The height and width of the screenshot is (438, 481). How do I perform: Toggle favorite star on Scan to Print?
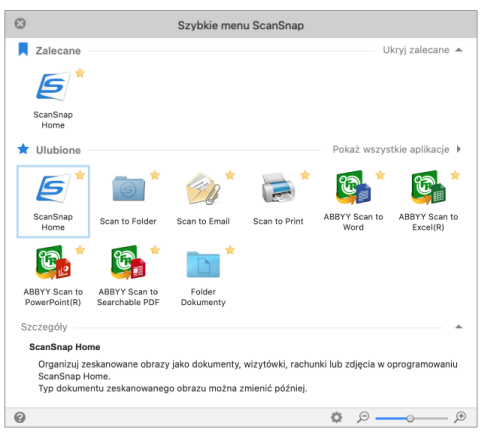pos(305,175)
